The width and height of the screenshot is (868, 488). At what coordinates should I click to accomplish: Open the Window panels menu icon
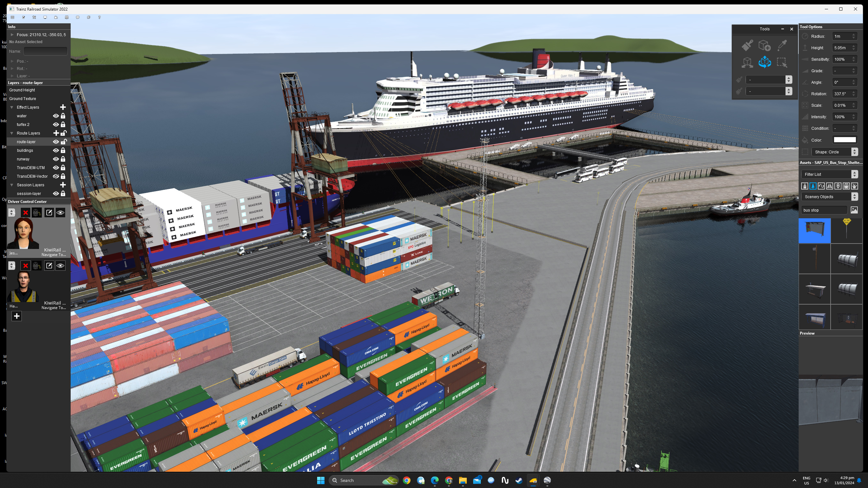[x=88, y=17]
